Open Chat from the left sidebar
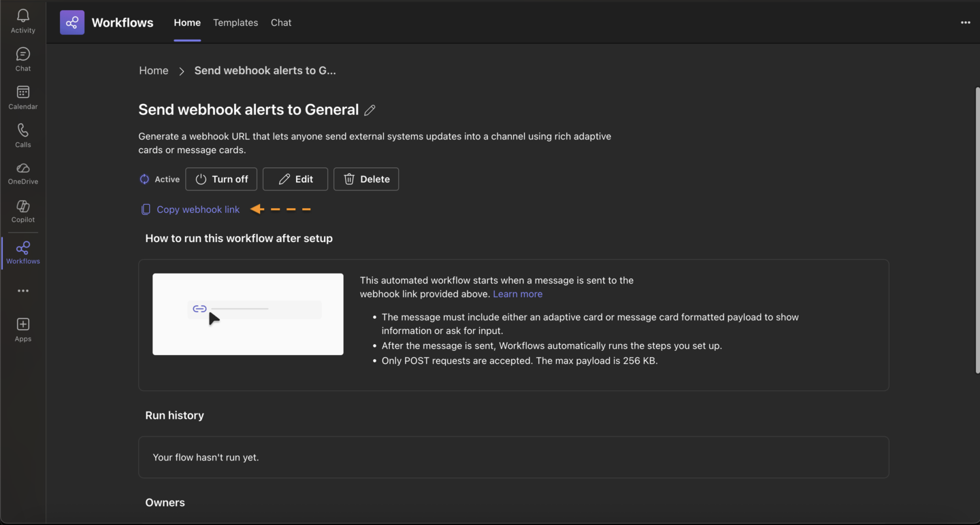Viewport: 980px width, 525px height. (22, 58)
